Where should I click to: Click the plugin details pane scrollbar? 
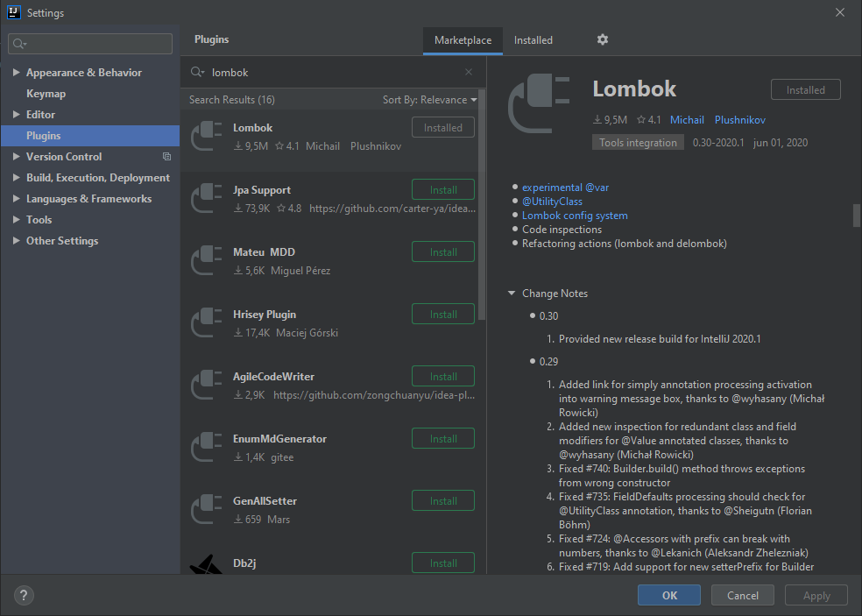pyautogui.click(x=856, y=216)
